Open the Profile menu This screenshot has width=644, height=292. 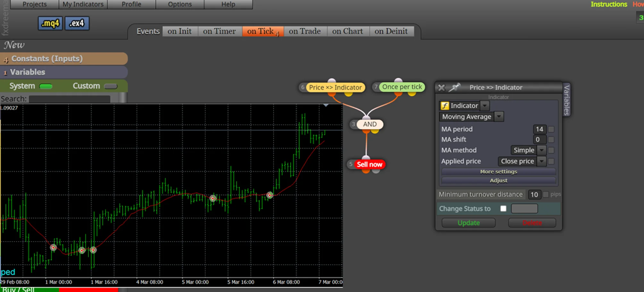[x=131, y=4]
